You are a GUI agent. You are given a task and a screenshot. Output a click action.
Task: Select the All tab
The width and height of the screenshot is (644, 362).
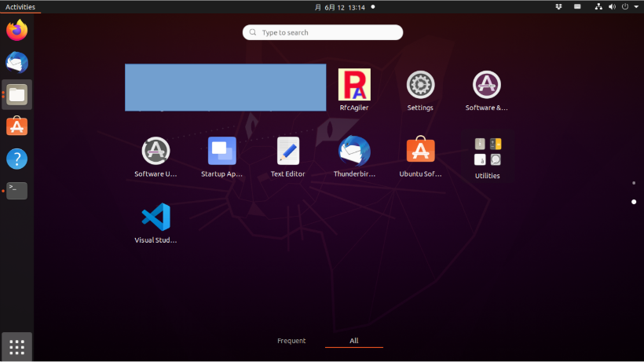[354, 341]
